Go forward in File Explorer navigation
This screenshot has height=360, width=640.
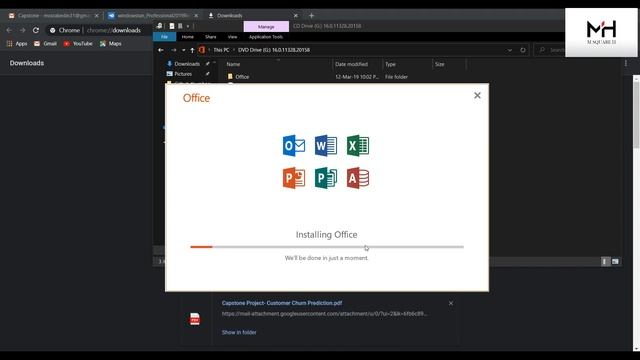pyautogui.click(x=173, y=50)
